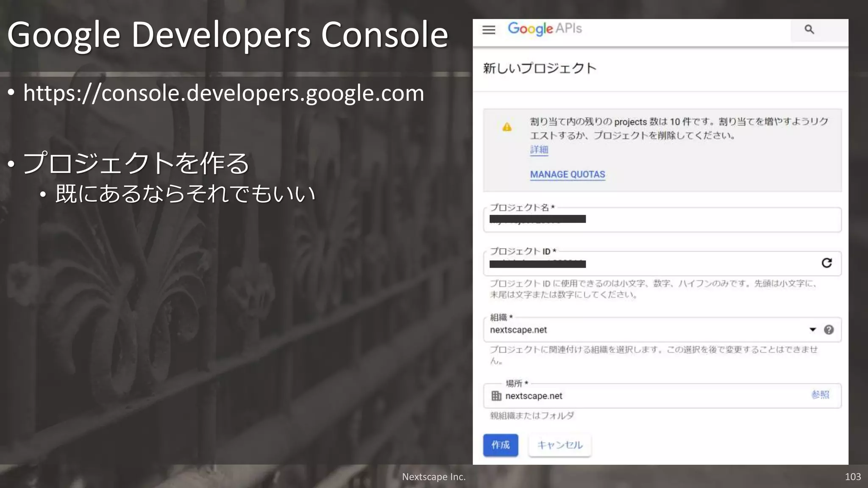Click the yellow warning triangle icon

pos(507,127)
